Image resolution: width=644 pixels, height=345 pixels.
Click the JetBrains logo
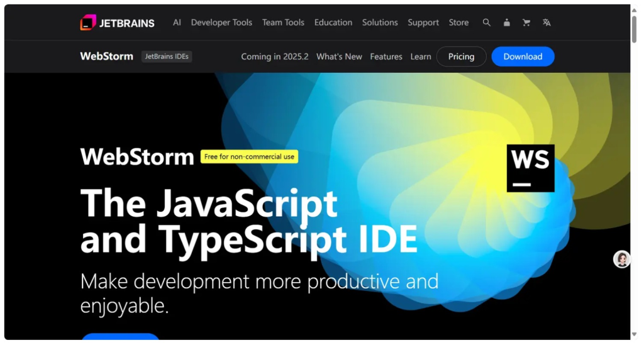[x=117, y=23]
